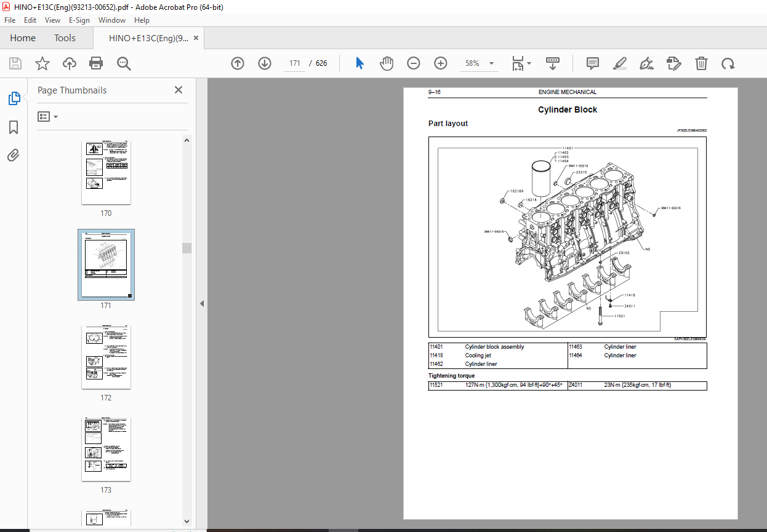
Task: Click the keyboard/read mode toolbar icon
Action: click(552, 63)
